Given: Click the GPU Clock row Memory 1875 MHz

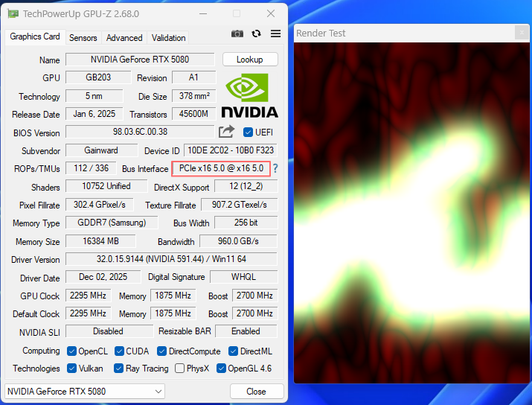Looking at the screenshot, I should 173,296.
